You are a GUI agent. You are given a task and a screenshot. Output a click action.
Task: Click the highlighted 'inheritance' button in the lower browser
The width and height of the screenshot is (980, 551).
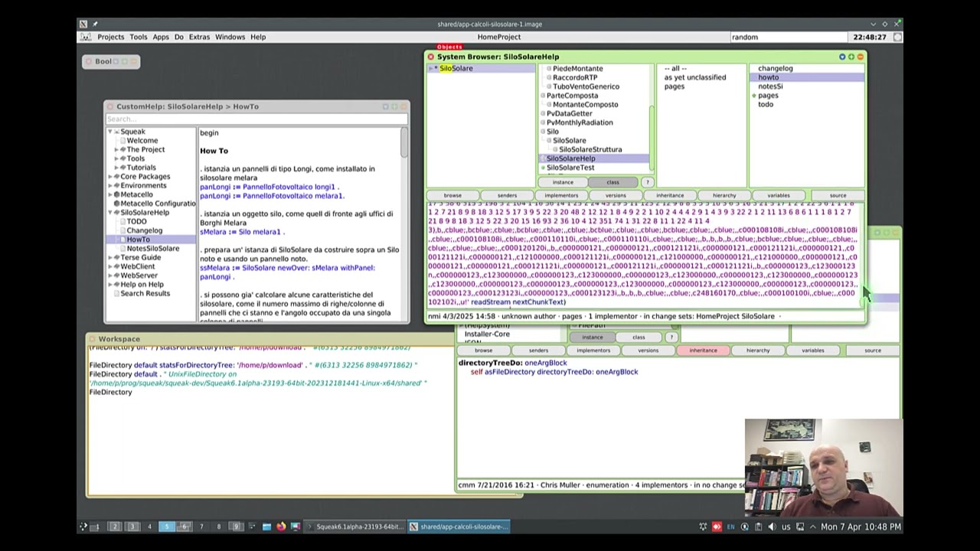pos(703,350)
